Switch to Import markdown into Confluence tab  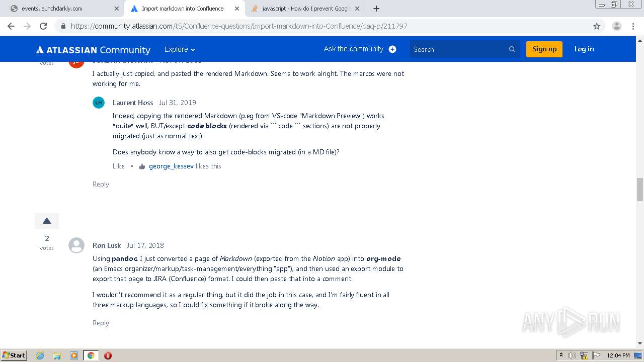pyautogui.click(x=184, y=9)
